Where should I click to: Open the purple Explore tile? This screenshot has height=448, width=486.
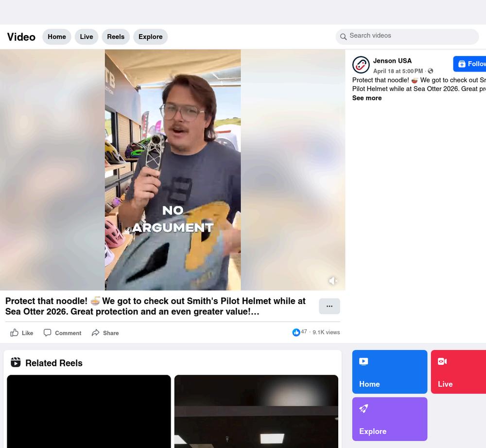click(x=390, y=419)
